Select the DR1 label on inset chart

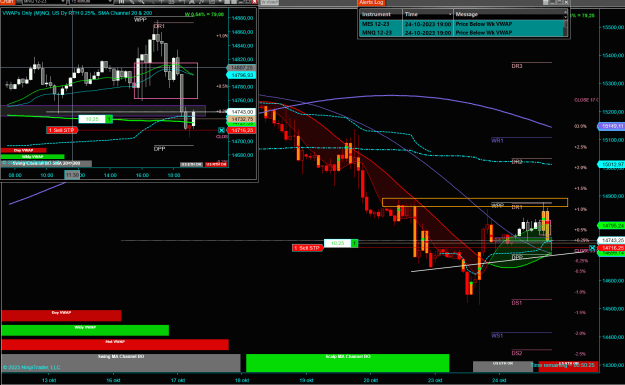tap(159, 26)
